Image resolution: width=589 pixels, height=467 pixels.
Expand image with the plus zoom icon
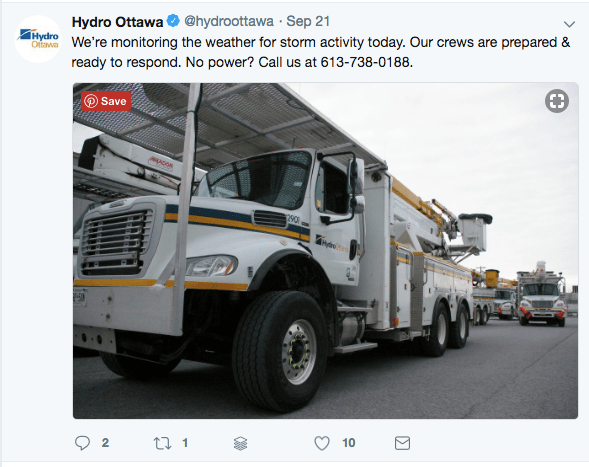pyautogui.click(x=557, y=101)
